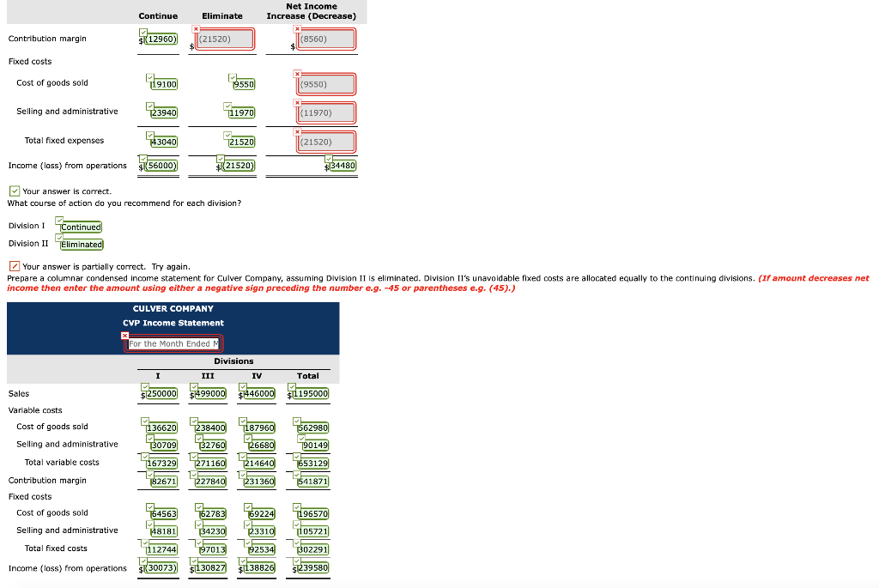Click the Total Sales field 1195000
The width and height of the screenshot is (879, 588).
pyautogui.click(x=310, y=394)
